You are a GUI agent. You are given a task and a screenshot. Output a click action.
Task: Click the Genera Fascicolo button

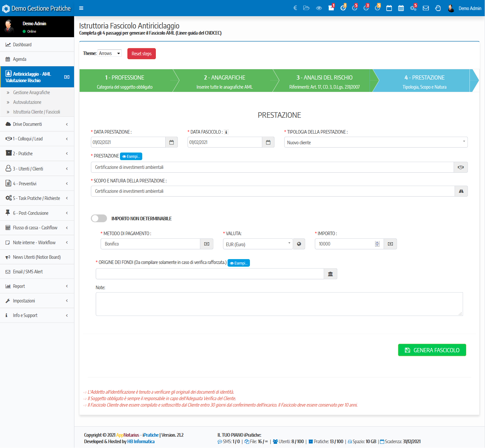(432, 350)
